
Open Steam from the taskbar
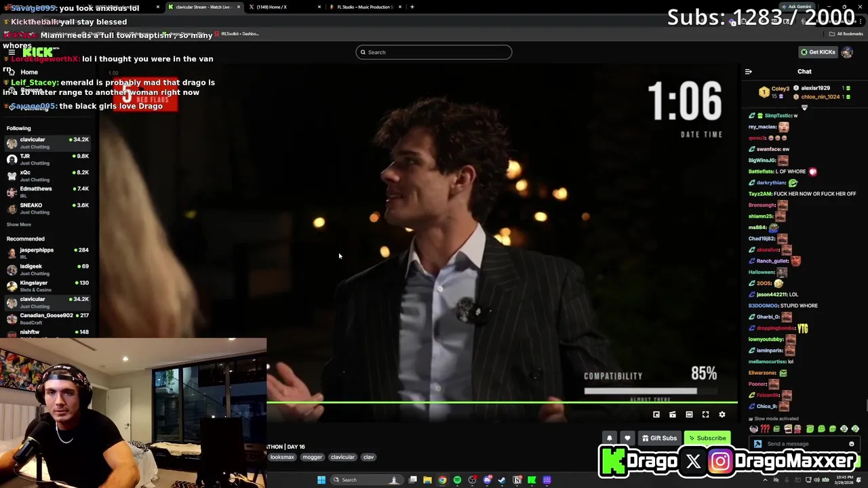pos(502,480)
